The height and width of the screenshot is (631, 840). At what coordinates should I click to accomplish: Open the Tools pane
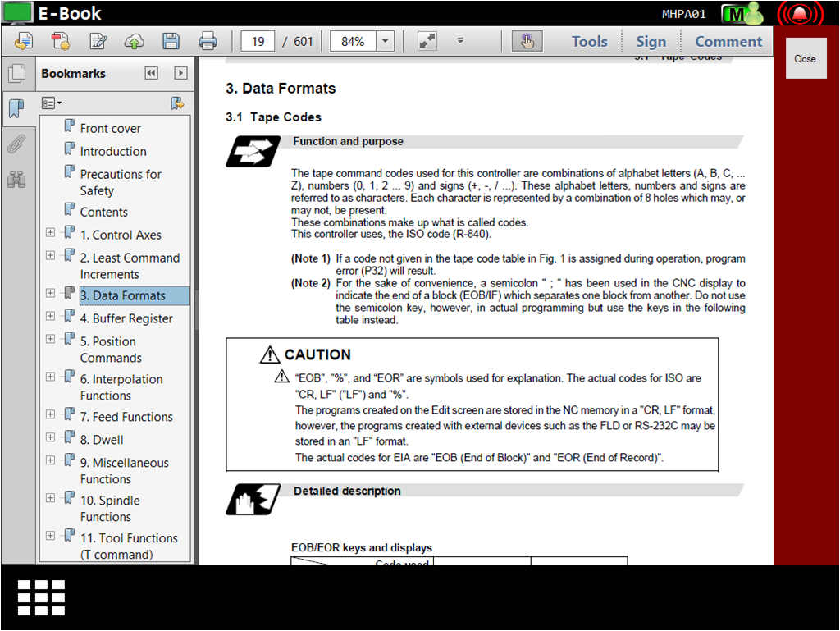pyautogui.click(x=589, y=41)
